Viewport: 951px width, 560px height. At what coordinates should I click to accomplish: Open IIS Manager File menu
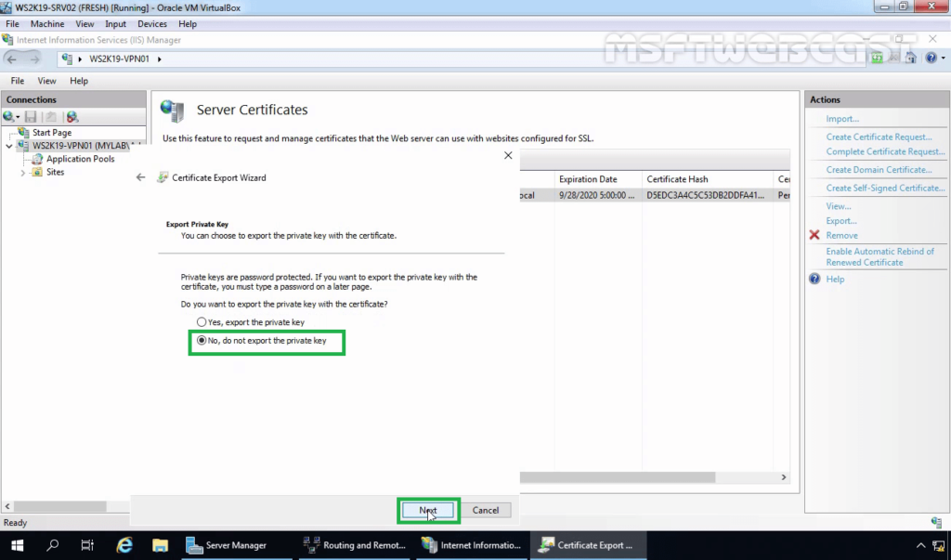coord(18,81)
